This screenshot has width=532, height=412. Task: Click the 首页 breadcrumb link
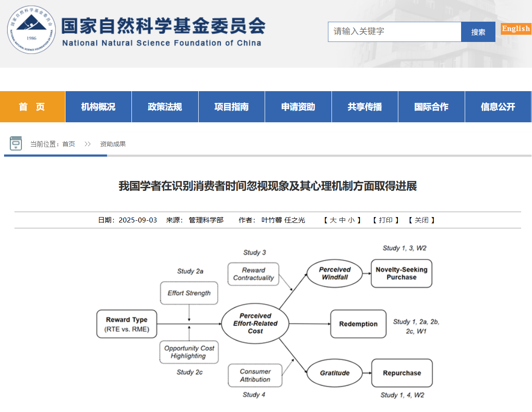(x=69, y=144)
